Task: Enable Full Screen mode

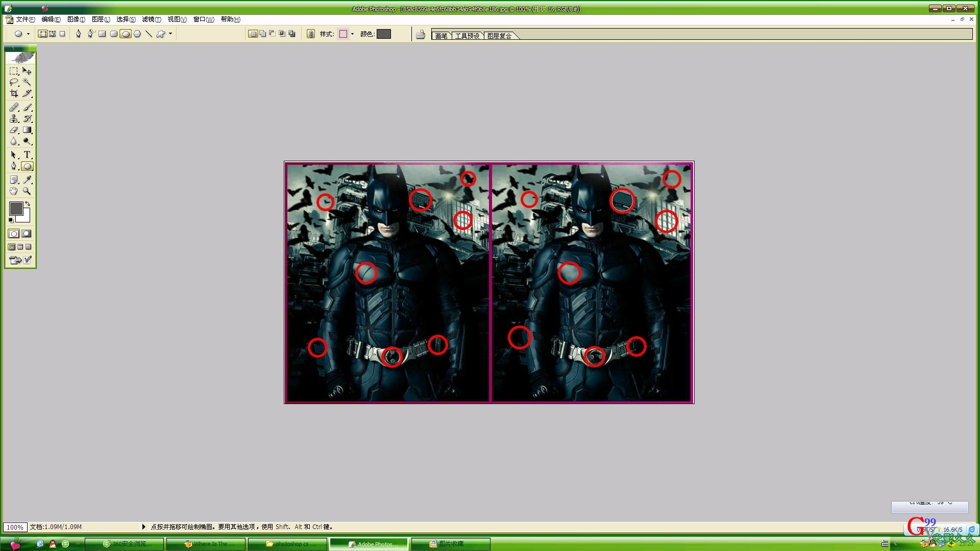Action: pyautogui.click(x=29, y=247)
